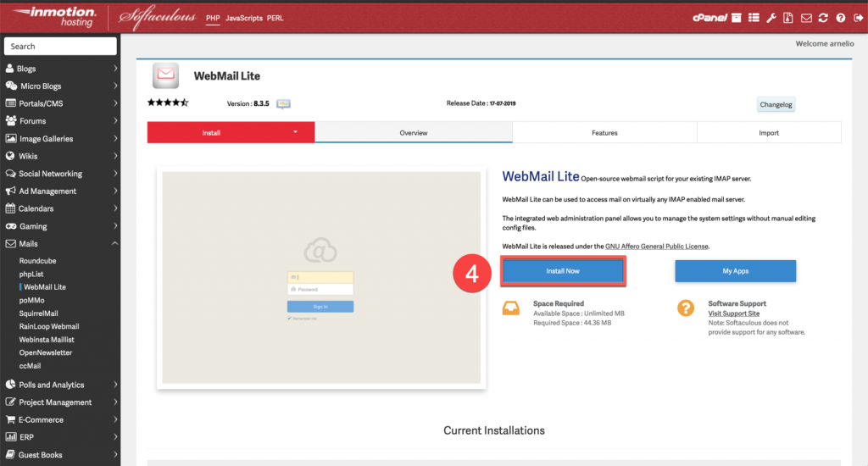This screenshot has height=466, width=868.
Task: Open the Visit Support Site link
Action: point(733,313)
